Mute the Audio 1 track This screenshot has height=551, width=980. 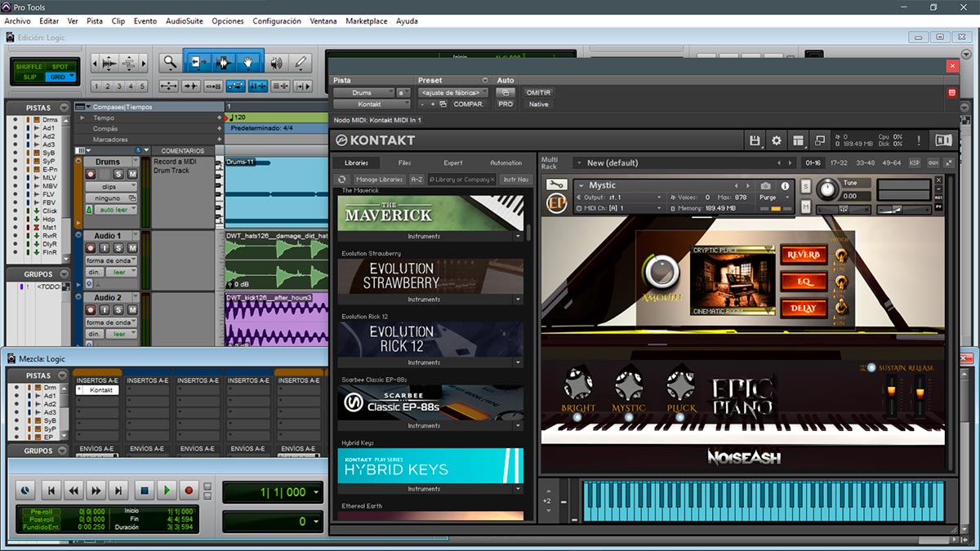[x=131, y=248]
